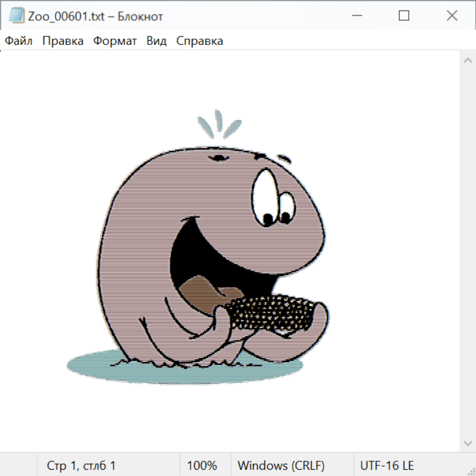Screen dimensions: 476x476
Task: Click the Notepad icon in title bar
Action: tap(16, 16)
